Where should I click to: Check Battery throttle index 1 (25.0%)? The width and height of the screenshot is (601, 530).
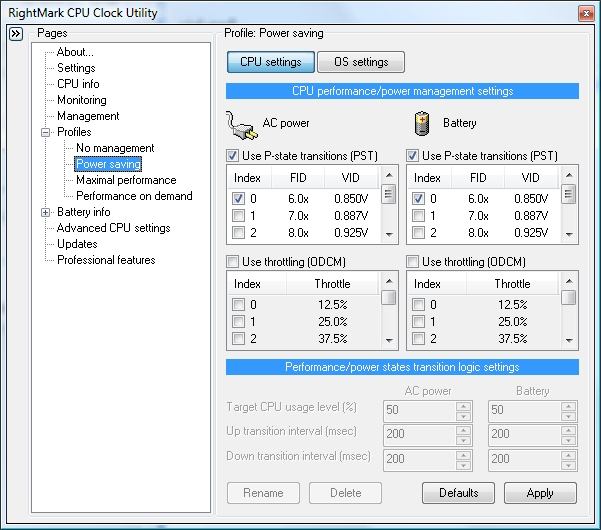tap(418, 322)
